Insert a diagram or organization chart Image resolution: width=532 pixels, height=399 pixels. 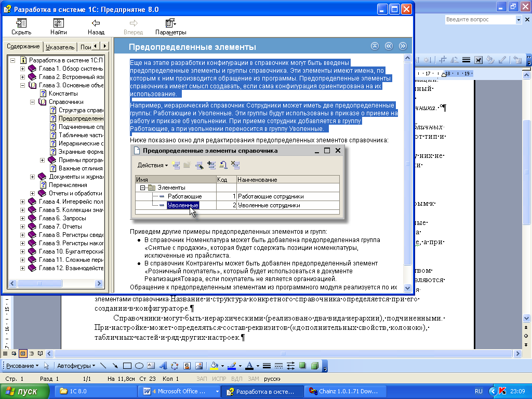(175, 366)
